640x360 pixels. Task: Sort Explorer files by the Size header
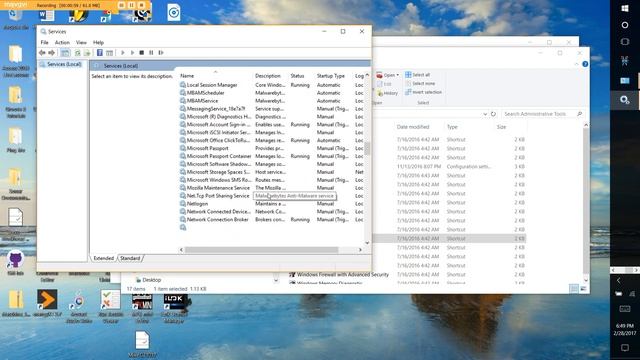click(x=501, y=127)
